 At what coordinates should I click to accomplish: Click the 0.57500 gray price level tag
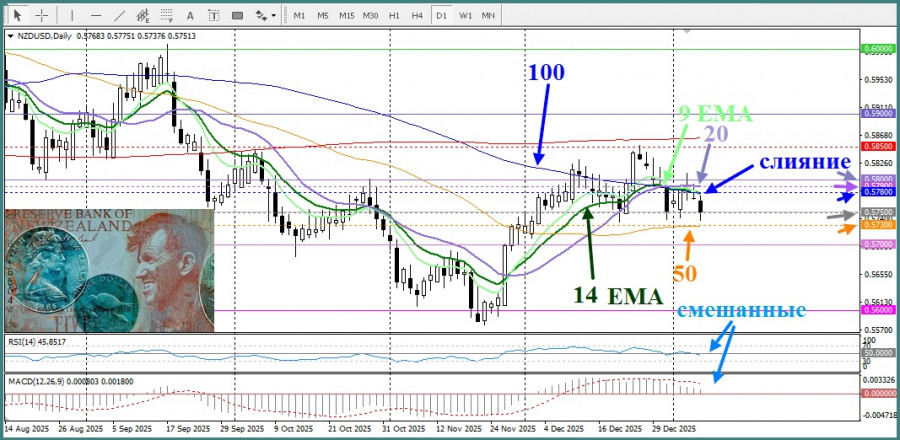[878, 212]
